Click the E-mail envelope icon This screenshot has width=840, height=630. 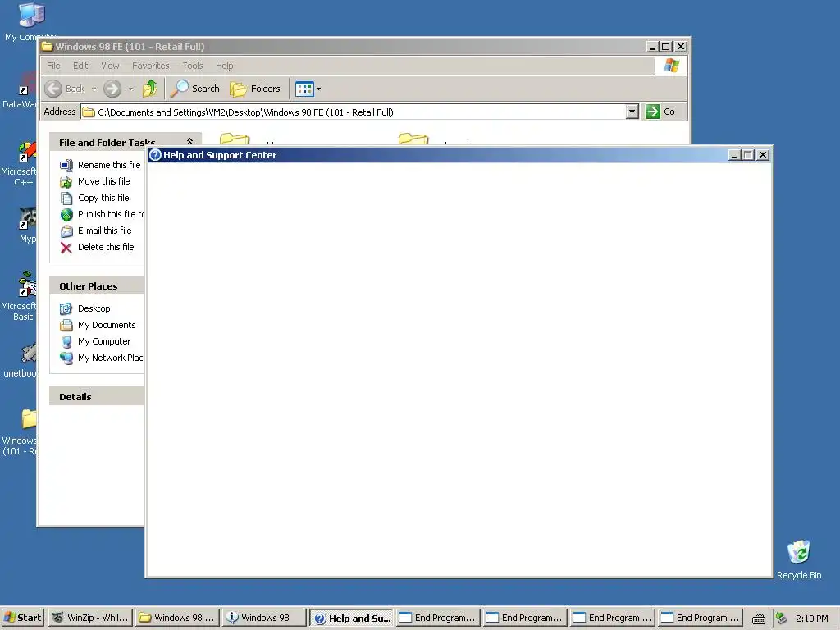coord(66,231)
